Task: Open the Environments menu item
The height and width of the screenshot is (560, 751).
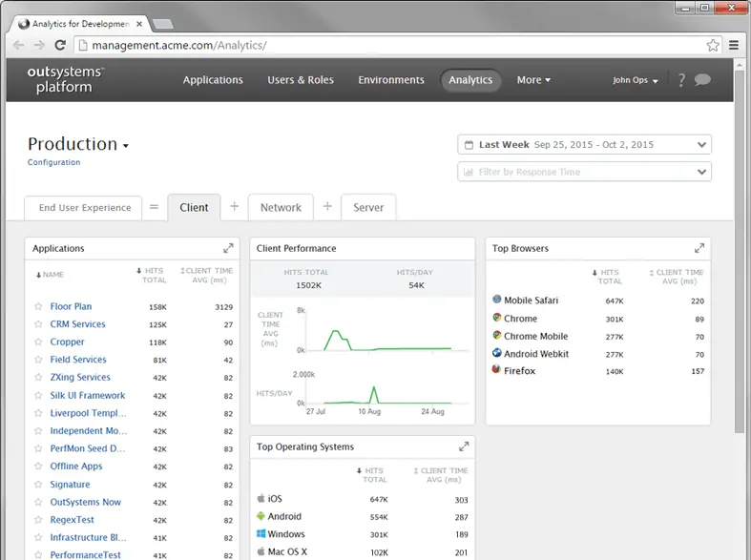Action: click(x=391, y=80)
